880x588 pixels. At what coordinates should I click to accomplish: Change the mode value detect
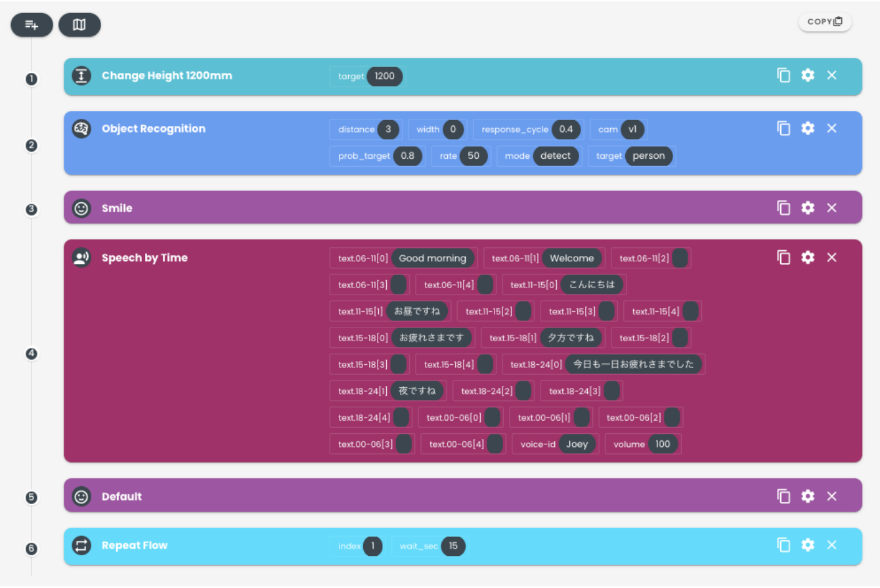click(x=556, y=156)
